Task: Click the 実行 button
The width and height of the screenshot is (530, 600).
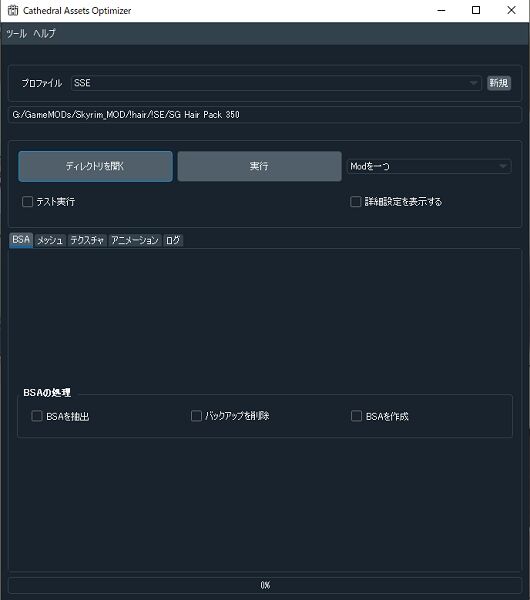Action: [259, 166]
